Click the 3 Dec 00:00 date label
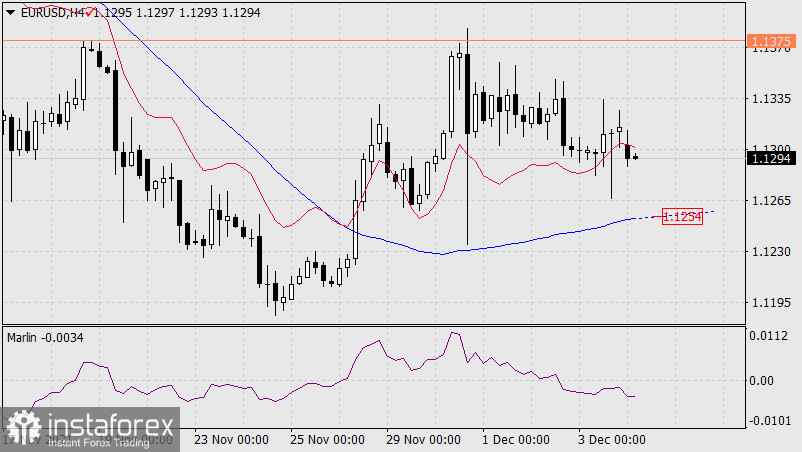The height and width of the screenshot is (452, 802). coord(611,439)
